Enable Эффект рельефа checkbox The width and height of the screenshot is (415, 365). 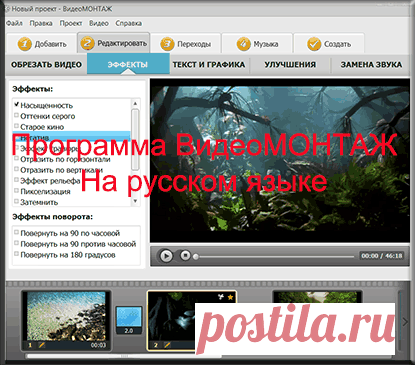pos(16,180)
